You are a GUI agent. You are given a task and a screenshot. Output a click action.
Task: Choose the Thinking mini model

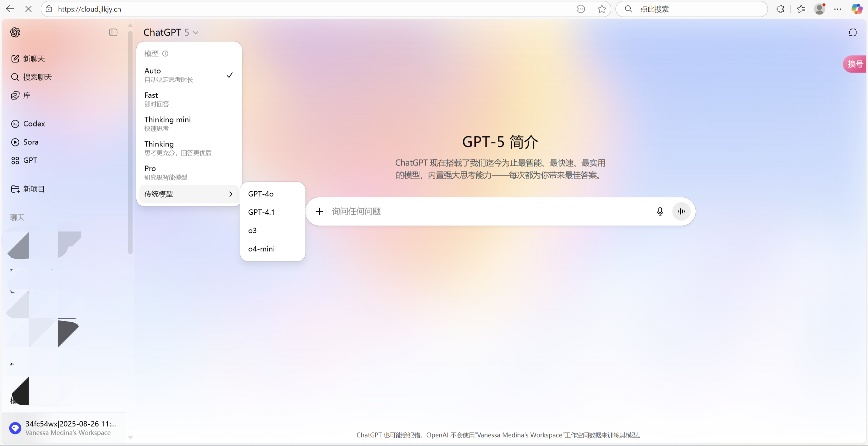(189, 124)
